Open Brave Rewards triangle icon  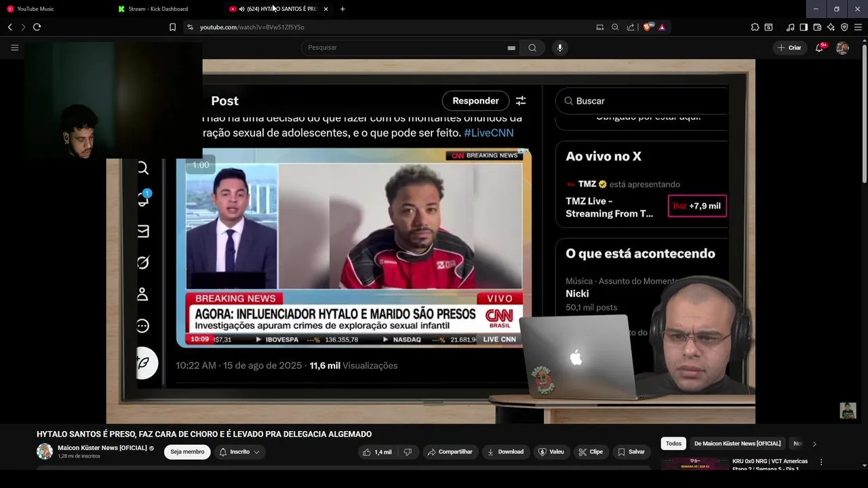point(662,27)
